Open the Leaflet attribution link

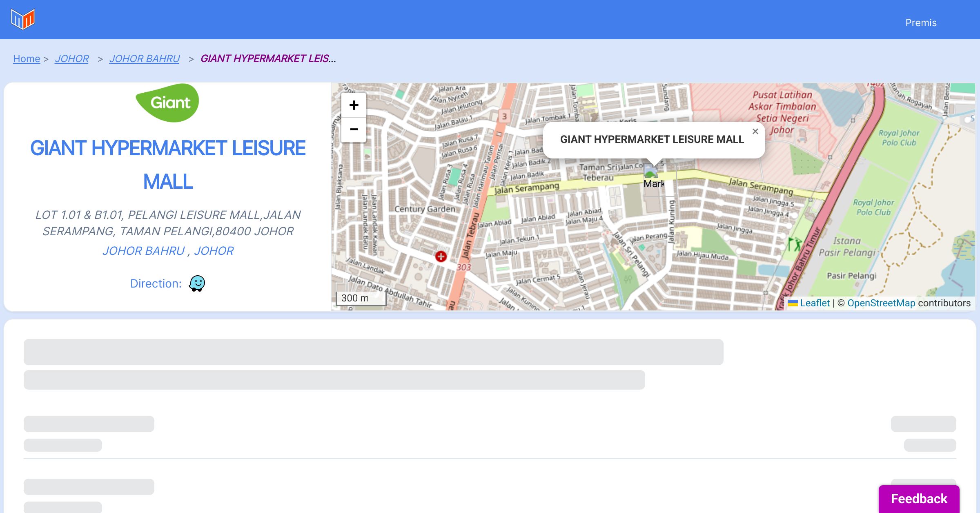tap(809, 303)
